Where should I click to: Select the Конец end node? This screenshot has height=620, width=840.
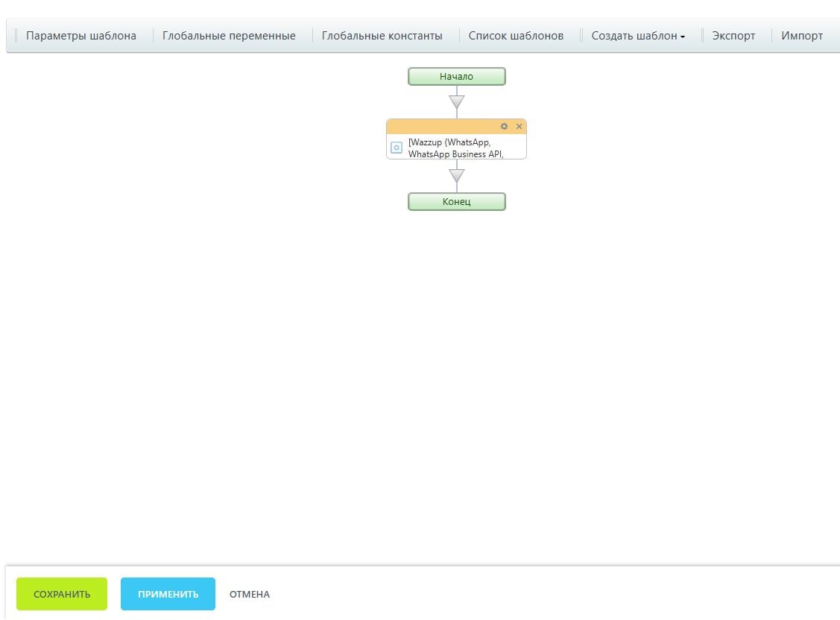pyautogui.click(x=456, y=202)
